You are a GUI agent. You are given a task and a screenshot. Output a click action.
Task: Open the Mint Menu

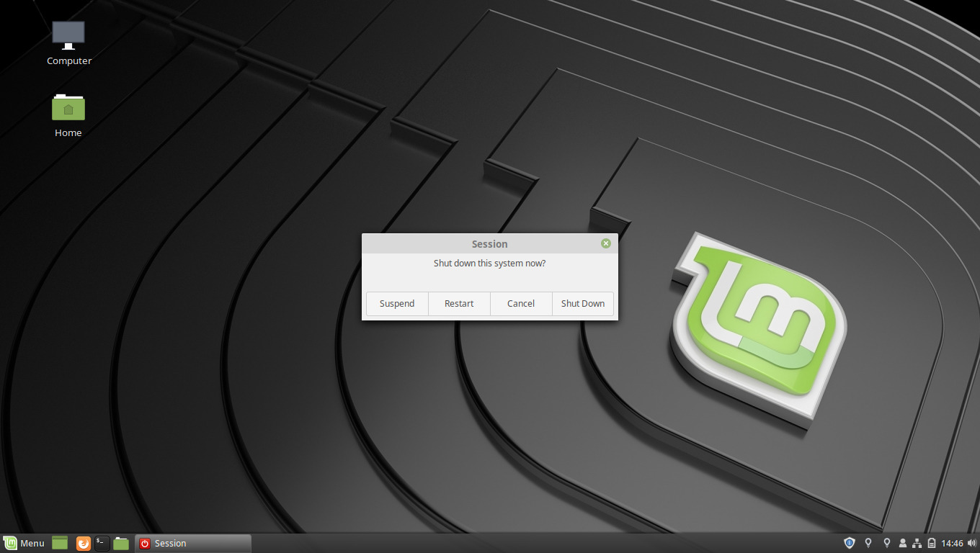point(25,543)
